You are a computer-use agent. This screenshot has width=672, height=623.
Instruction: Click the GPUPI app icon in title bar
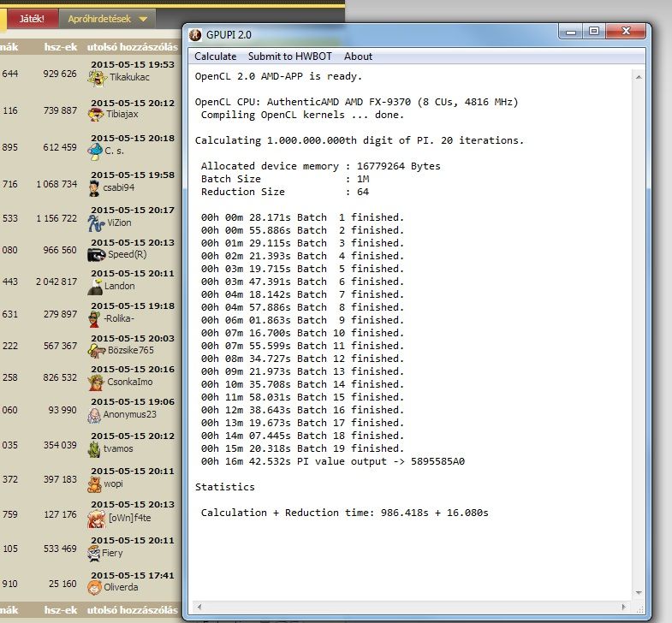(x=195, y=35)
